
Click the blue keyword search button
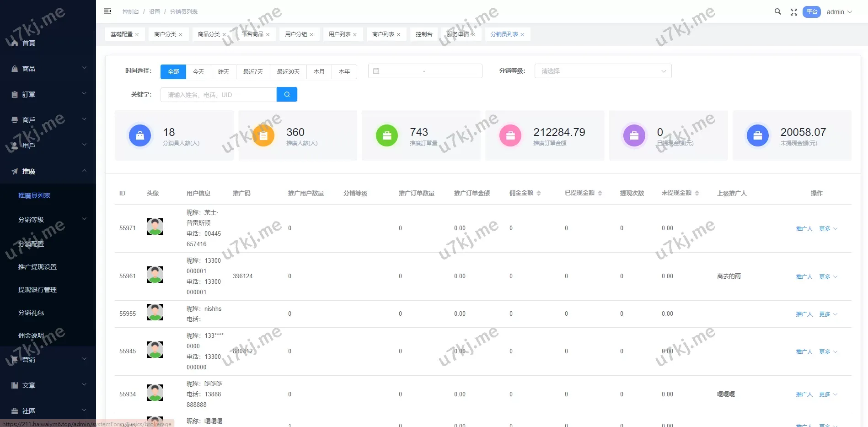pos(287,94)
